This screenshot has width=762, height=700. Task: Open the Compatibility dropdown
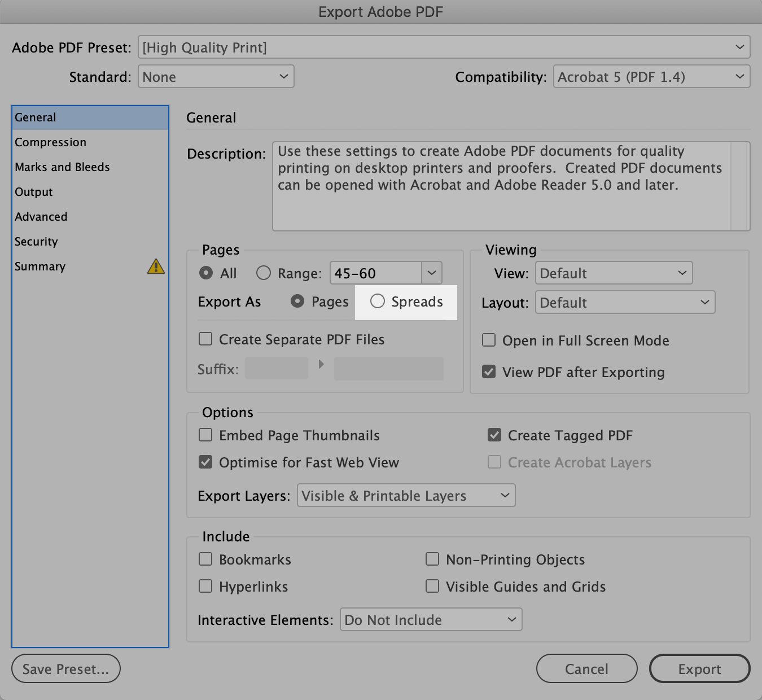tap(652, 77)
